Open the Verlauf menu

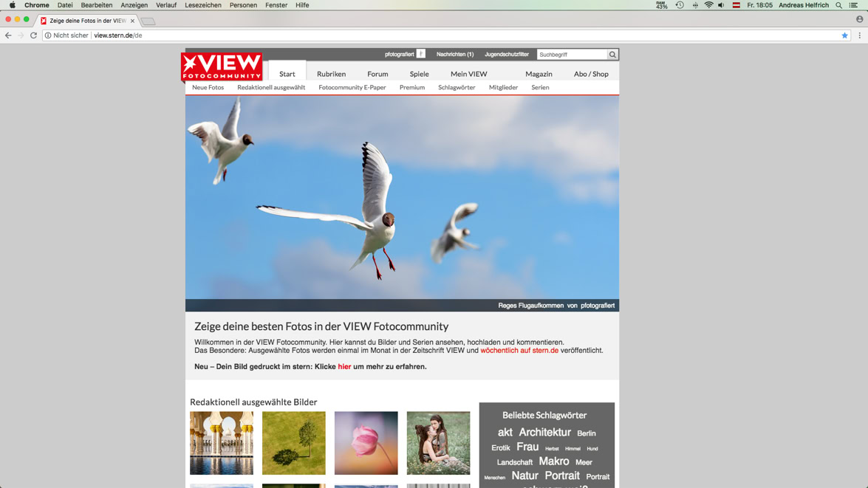(x=166, y=5)
